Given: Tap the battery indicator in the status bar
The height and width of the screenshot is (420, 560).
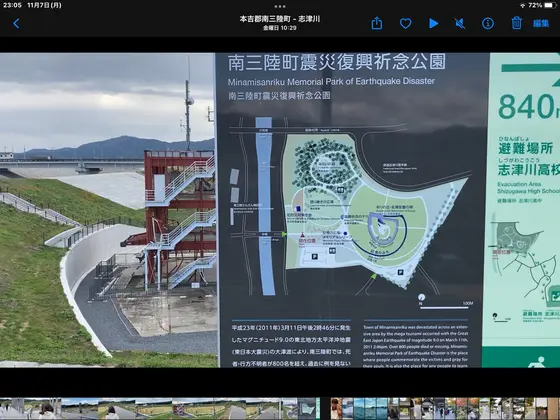Looking at the screenshot, I should (x=550, y=5).
